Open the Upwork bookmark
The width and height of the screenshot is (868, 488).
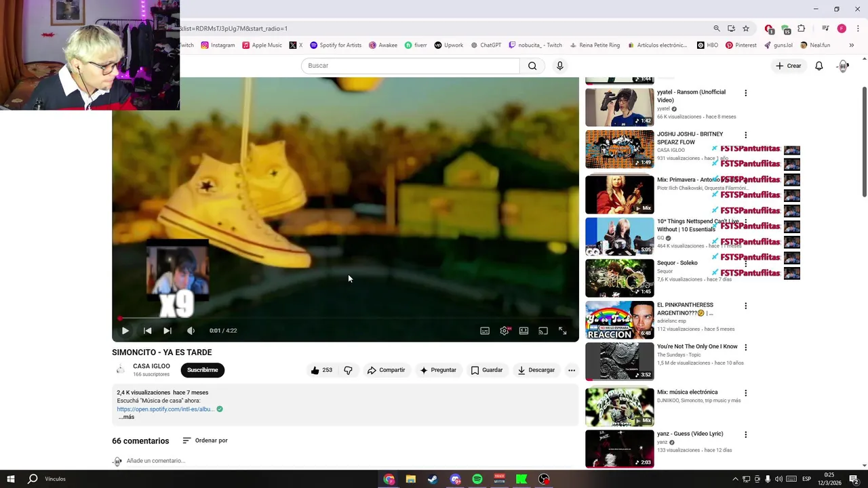pos(449,45)
